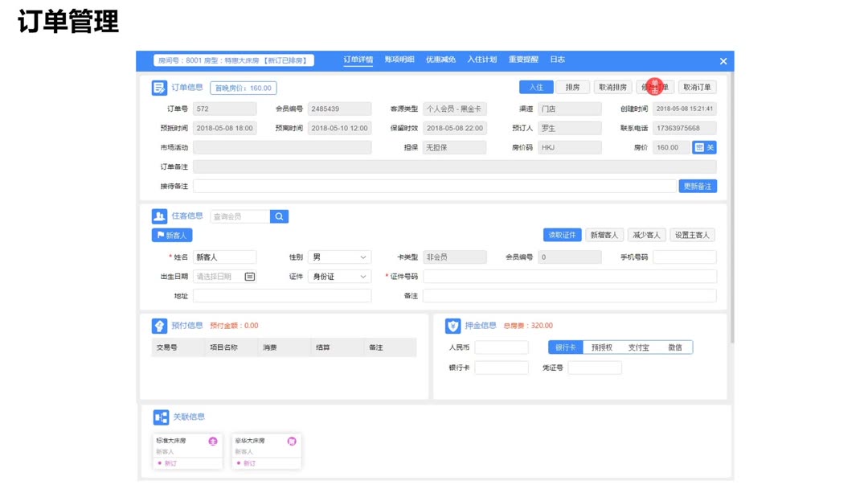Click the search magnifier icon beside 查询会员

tap(278, 216)
